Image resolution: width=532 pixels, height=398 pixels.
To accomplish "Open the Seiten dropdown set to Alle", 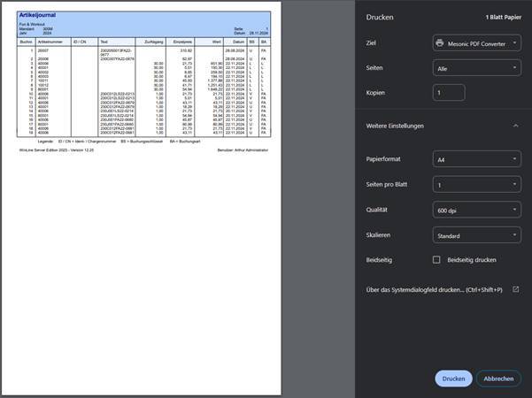I will pyautogui.click(x=477, y=68).
